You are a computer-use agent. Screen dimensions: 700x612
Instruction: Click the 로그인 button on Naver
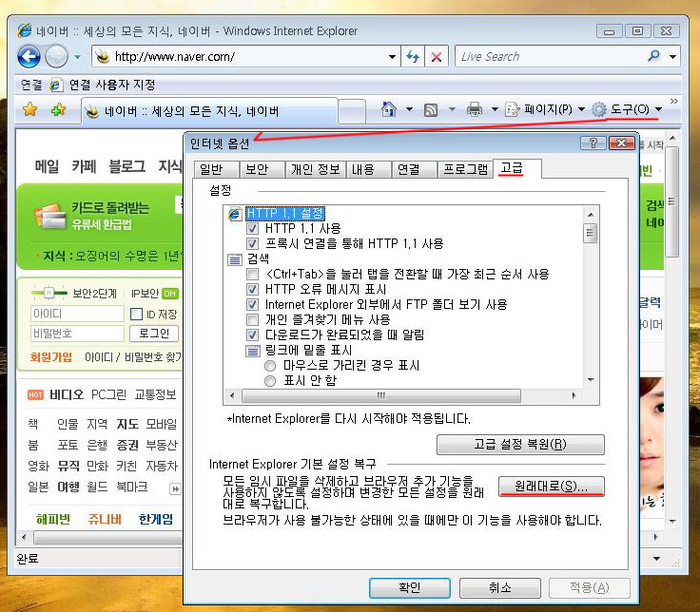pyautogui.click(x=154, y=334)
